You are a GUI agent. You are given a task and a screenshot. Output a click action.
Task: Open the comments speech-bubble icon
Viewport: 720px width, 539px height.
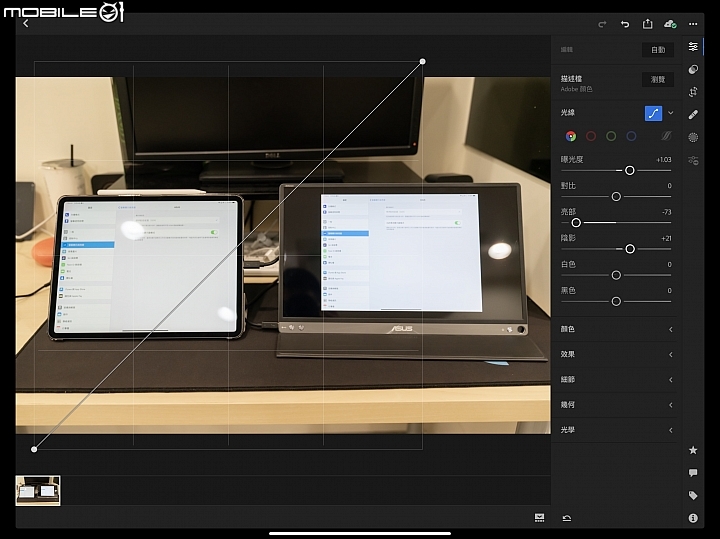coord(693,472)
